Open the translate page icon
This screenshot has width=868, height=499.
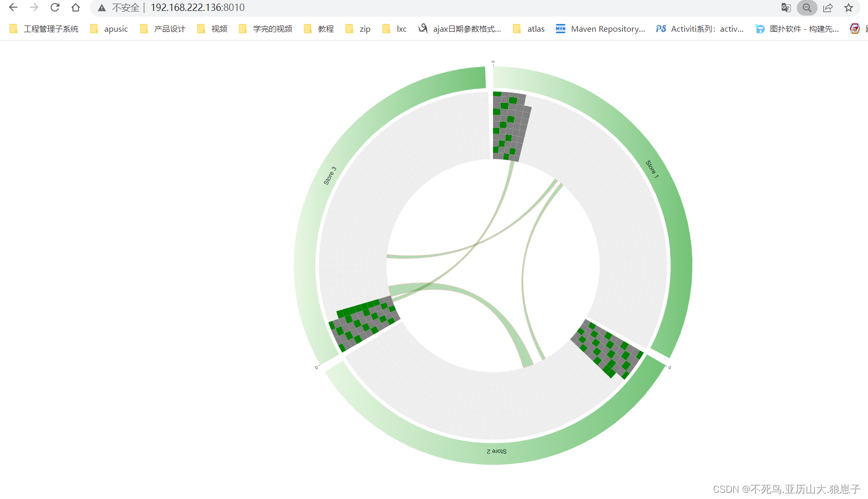pos(786,7)
